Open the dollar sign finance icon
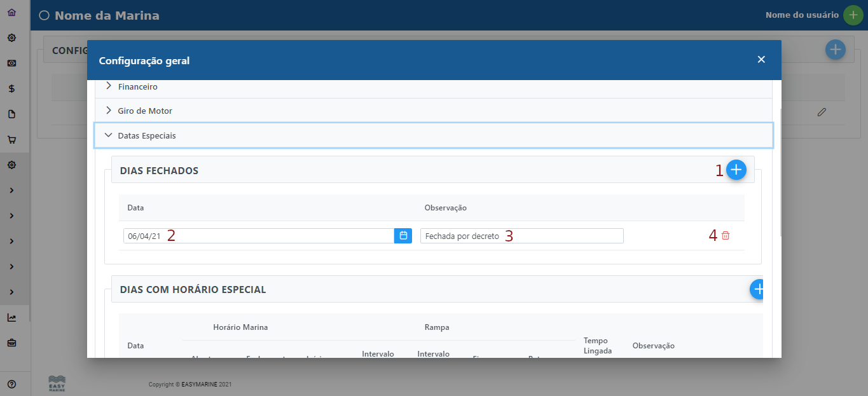The height and width of the screenshot is (396, 868). [11, 88]
